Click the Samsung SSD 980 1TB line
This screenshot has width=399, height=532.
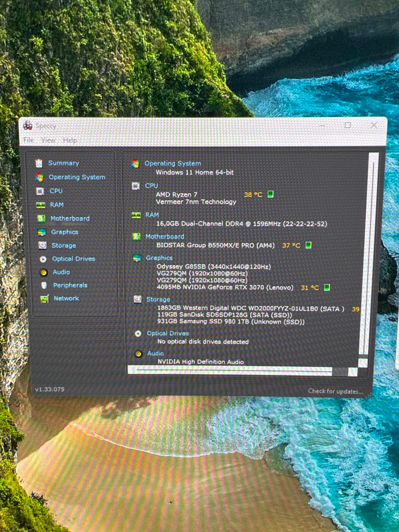click(231, 322)
